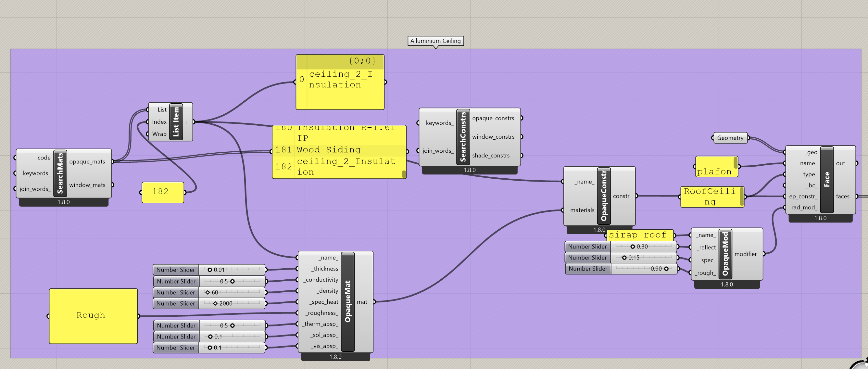Click the window_mats output of SearchMats
This screenshot has width=868, height=369.
pyautogui.click(x=87, y=185)
